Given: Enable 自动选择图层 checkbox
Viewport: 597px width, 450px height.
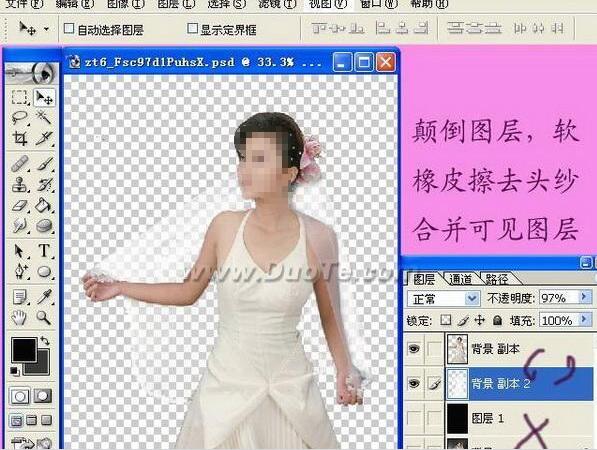Looking at the screenshot, I should coord(69,28).
